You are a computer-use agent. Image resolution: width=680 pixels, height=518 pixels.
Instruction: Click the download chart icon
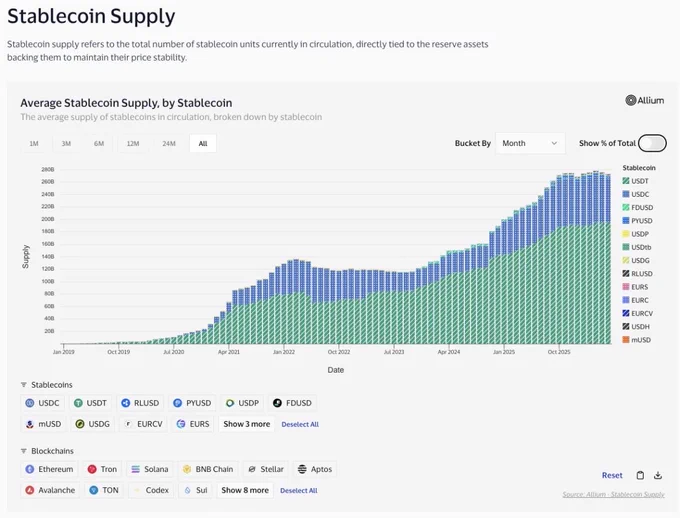point(658,475)
